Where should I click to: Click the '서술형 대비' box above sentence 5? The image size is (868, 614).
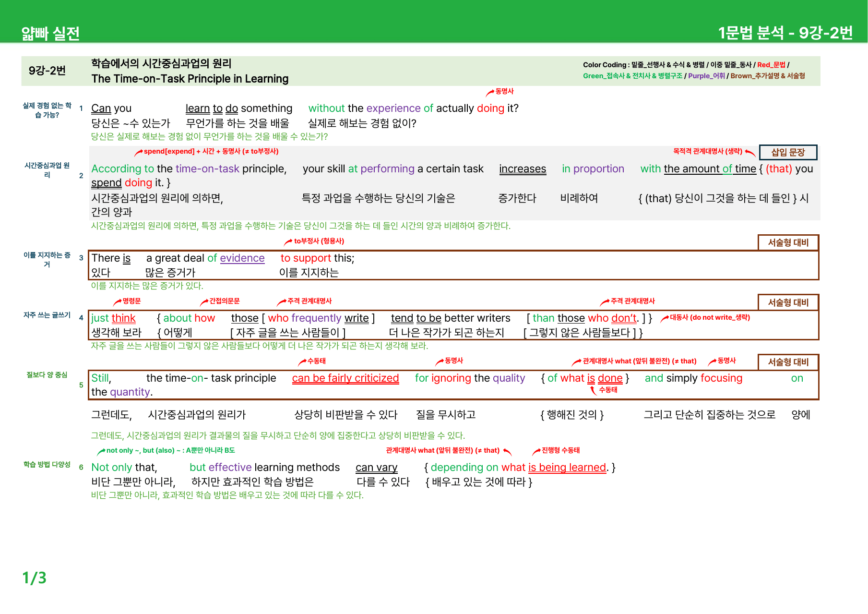coord(788,362)
